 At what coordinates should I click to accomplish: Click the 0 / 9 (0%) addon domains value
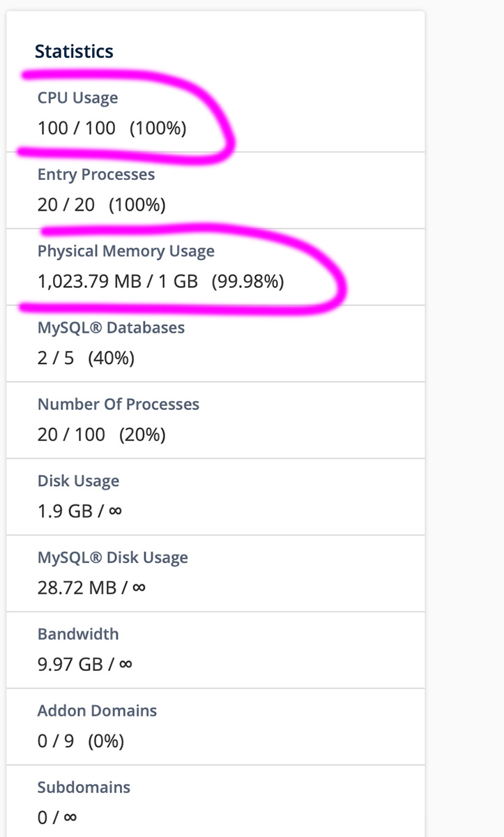81,741
